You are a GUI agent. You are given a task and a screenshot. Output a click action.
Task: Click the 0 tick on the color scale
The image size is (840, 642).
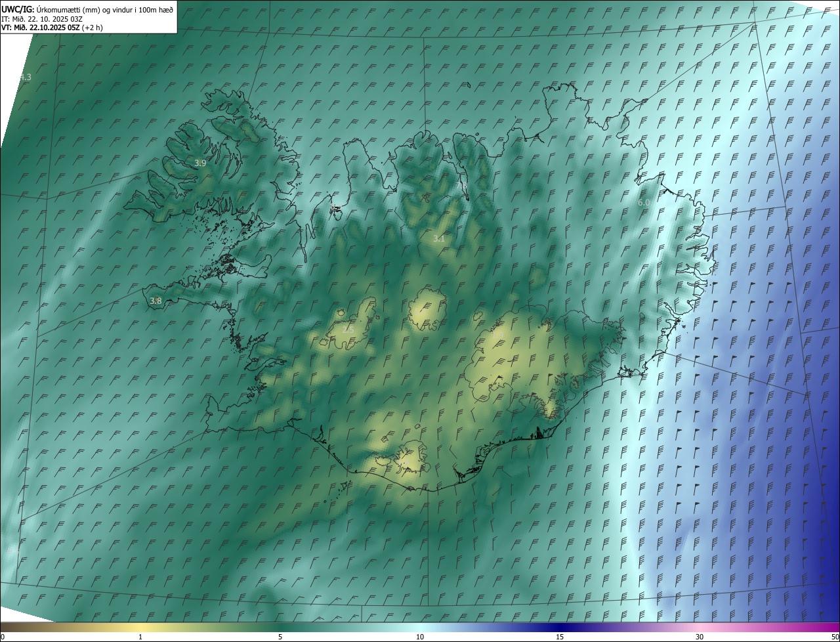point(3,637)
